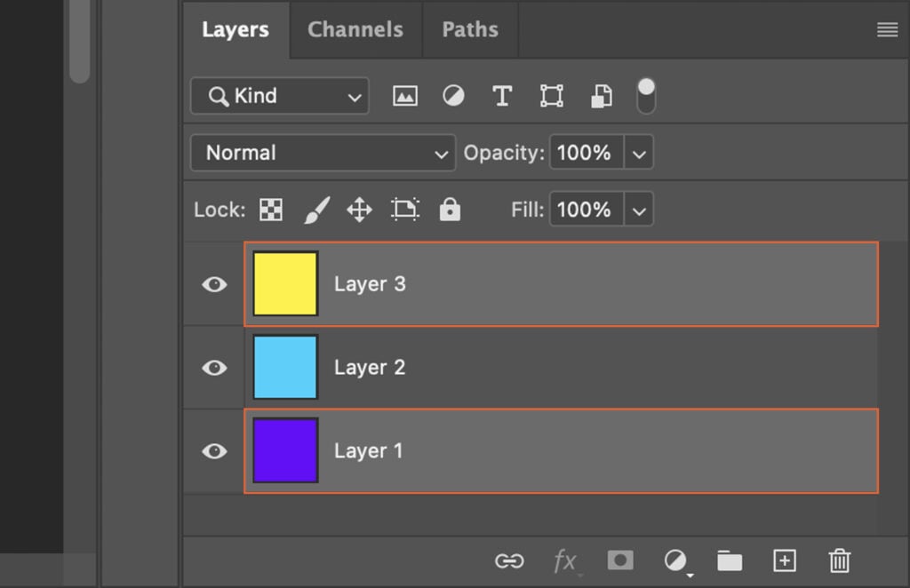Hide Layer 2 visibility
The width and height of the screenshot is (910, 588).
(213, 368)
